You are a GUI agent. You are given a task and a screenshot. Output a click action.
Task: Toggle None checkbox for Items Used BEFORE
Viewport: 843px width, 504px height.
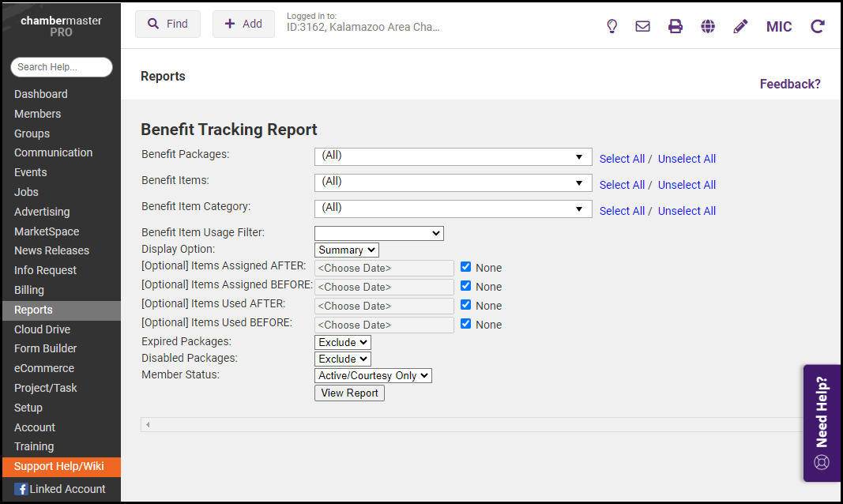click(466, 324)
